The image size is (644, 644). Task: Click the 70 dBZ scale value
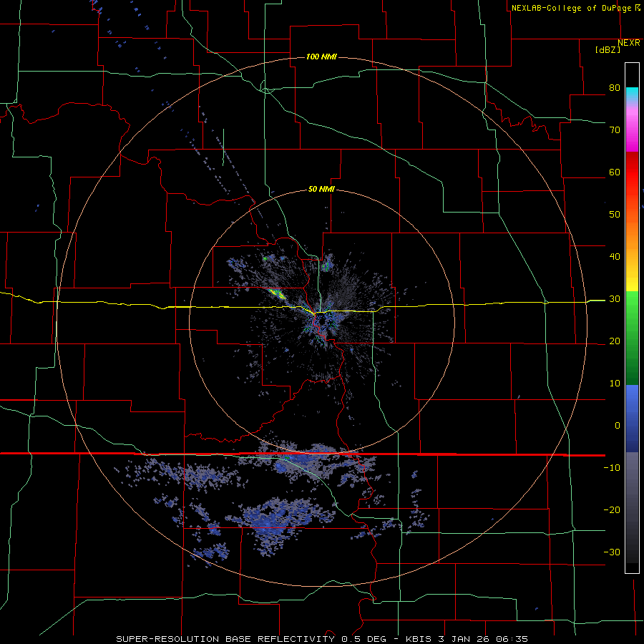pos(615,130)
